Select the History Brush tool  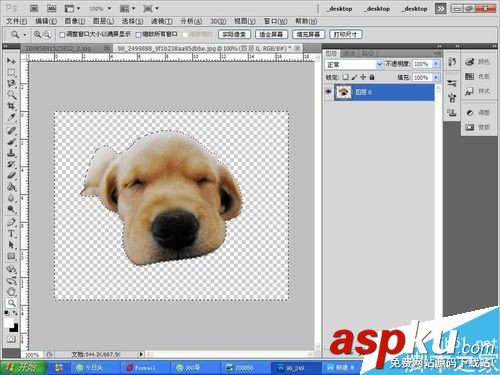11,164
